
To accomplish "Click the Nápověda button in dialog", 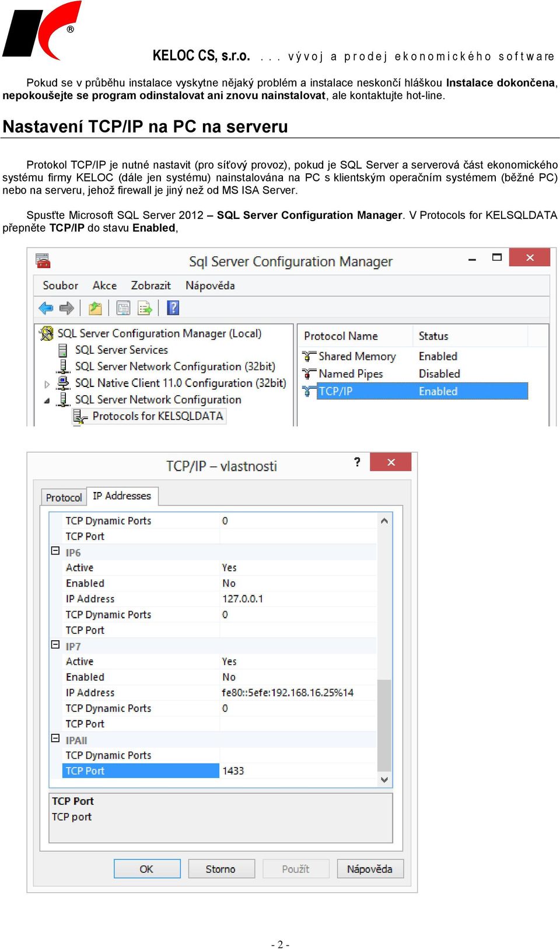I will coord(370,868).
